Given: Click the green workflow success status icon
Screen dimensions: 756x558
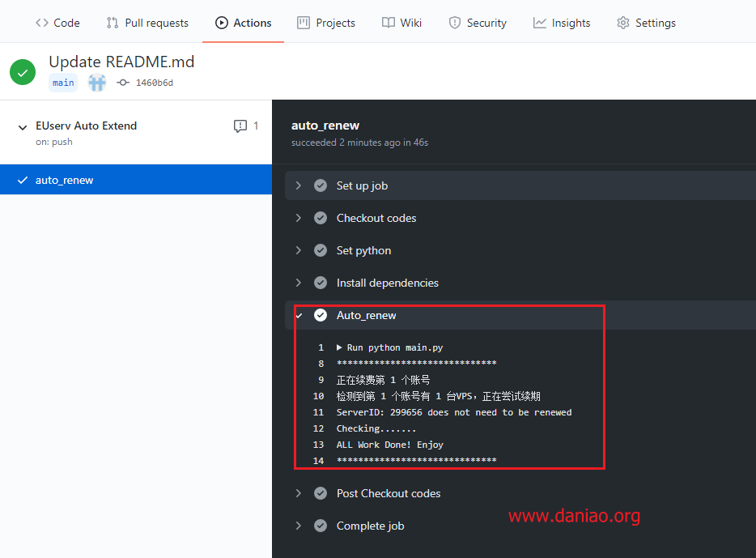Looking at the screenshot, I should 23,72.
